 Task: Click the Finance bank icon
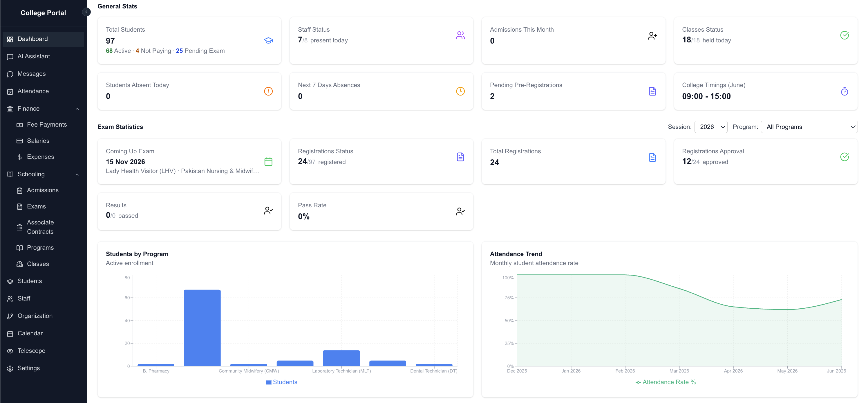[x=10, y=109]
